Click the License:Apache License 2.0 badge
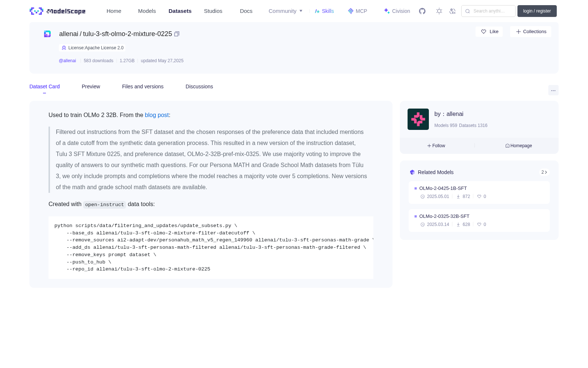This screenshot has height=368, width=588. (92, 48)
